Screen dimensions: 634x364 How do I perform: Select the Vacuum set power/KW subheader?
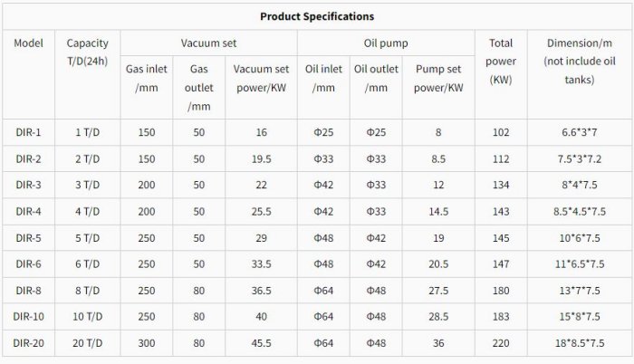(x=261, y=79)
